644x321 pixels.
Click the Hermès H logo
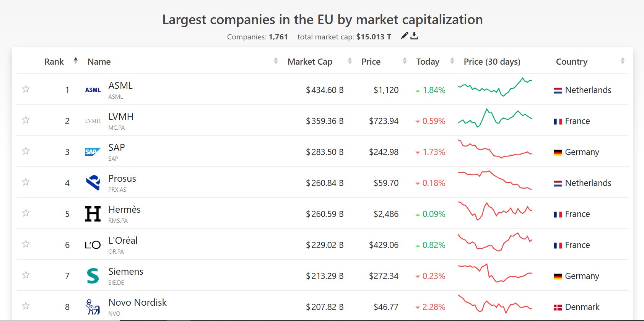point(93,214)
